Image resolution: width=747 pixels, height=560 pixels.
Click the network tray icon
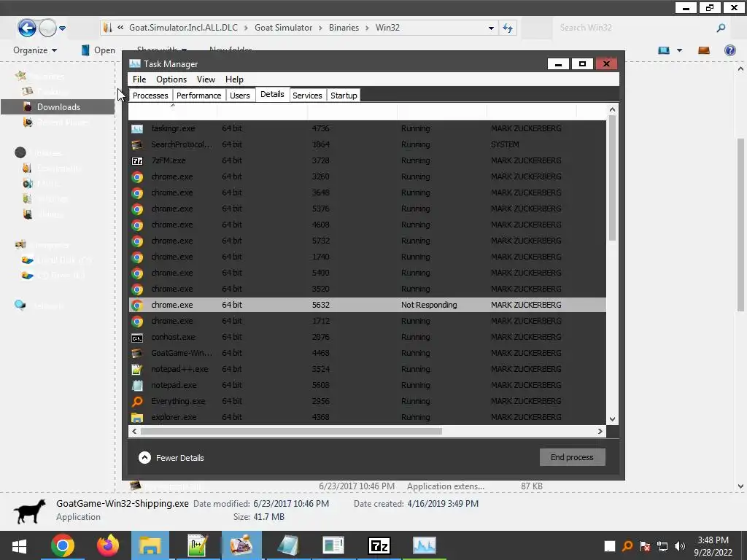[662, 546]
